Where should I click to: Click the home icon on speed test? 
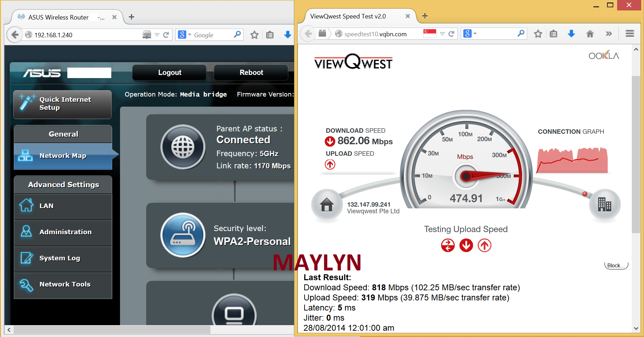click(327, 205)
